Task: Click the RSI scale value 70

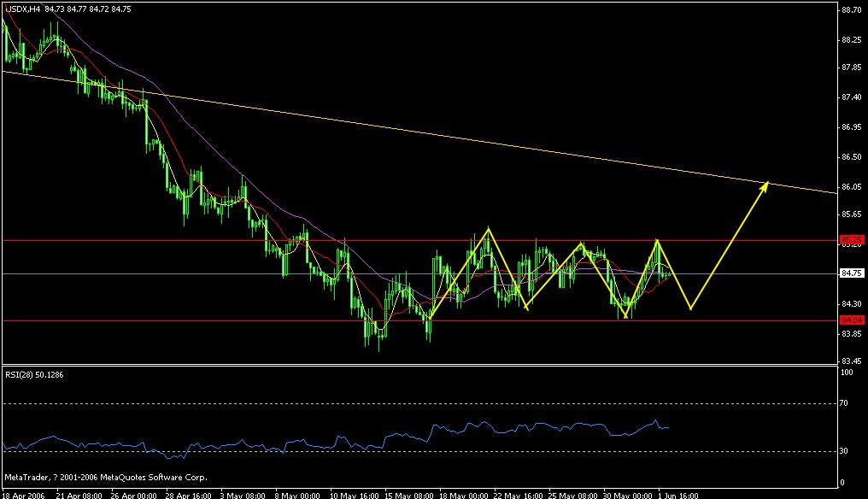Action: coord(843,403)
